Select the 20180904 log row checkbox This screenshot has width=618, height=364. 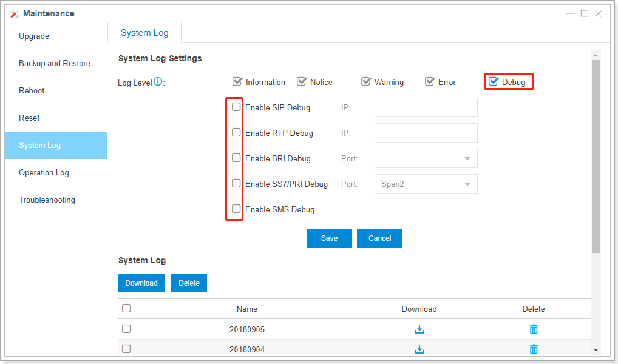tap(126, 349)
